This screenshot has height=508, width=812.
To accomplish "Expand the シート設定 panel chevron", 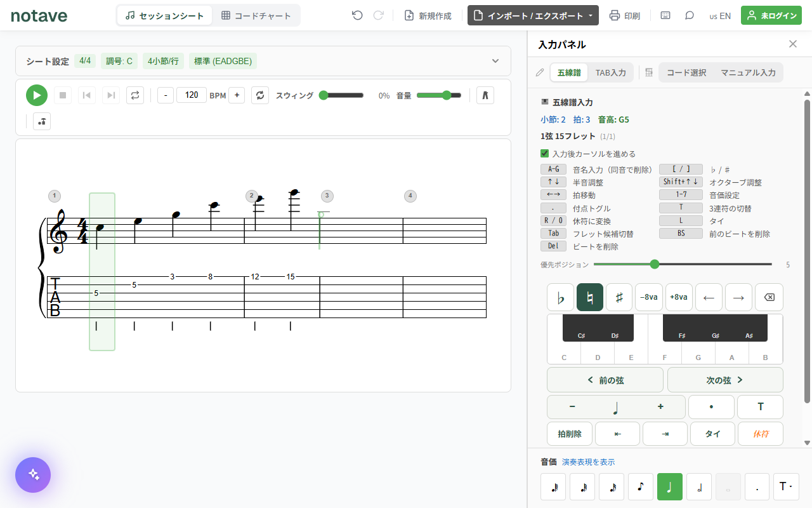I will 495,61.
